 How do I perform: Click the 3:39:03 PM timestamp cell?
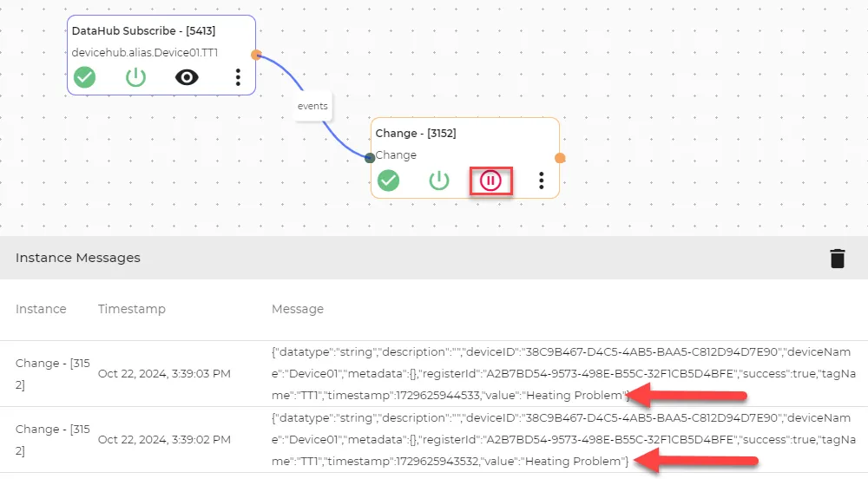(164, 374)
